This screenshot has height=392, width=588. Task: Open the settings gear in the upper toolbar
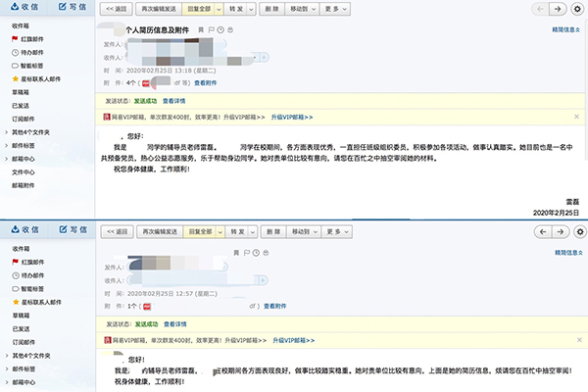coord(578,9)
